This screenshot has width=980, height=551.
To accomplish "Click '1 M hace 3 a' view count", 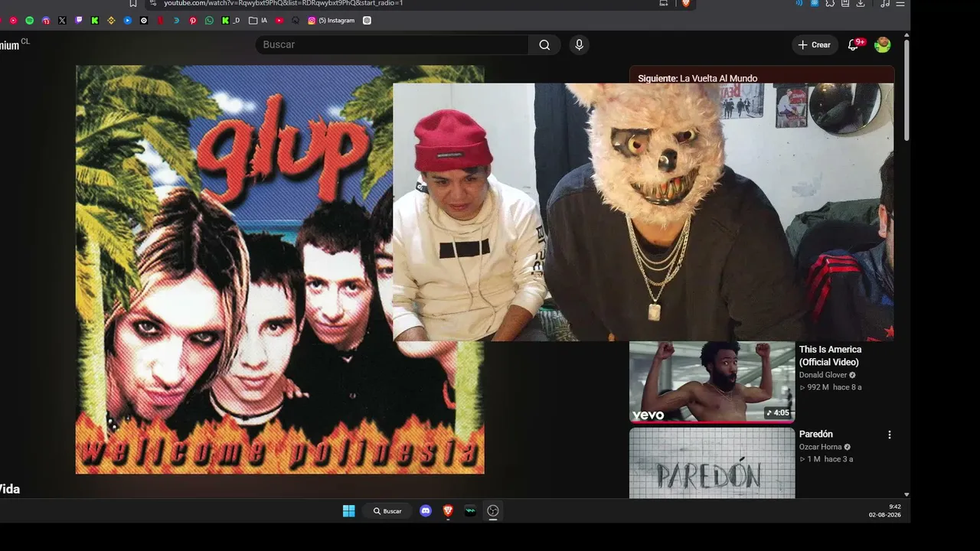I will 826,459.
